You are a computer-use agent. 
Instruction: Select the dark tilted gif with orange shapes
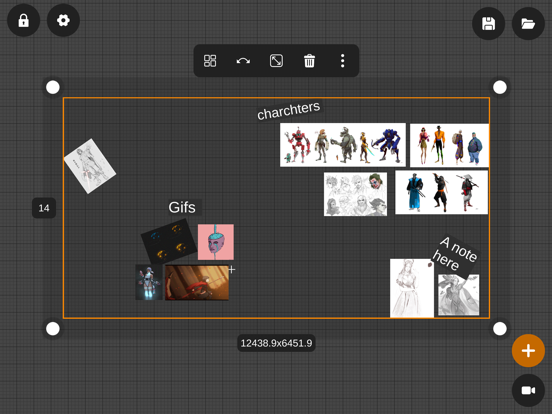point(169,242)
